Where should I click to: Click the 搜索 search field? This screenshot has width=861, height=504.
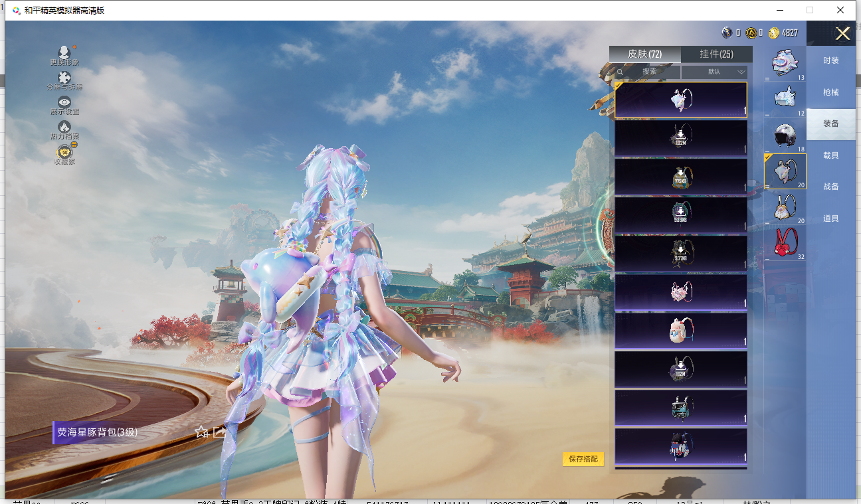(x=648, y=72)
